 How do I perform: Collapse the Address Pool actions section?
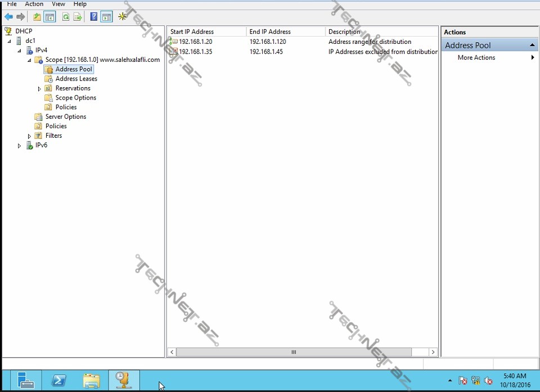[x=532, y=45]
